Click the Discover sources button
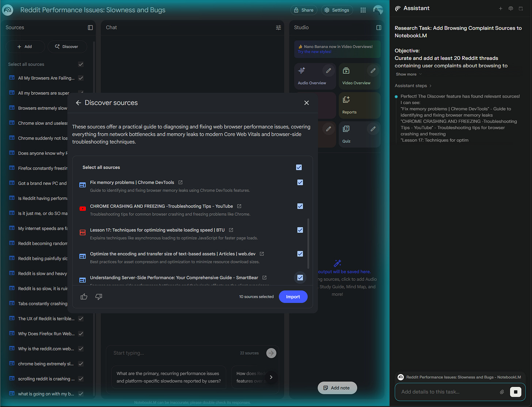This screenshot has height=407, width=532. point(67,46)
